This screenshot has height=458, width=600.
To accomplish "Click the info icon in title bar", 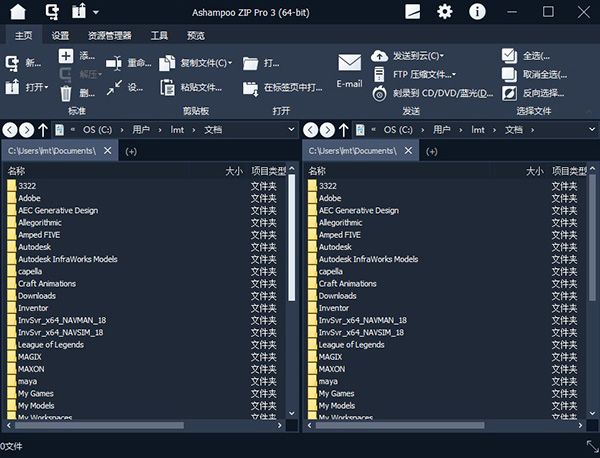I will pyautogui.click(x=478, y=12).
